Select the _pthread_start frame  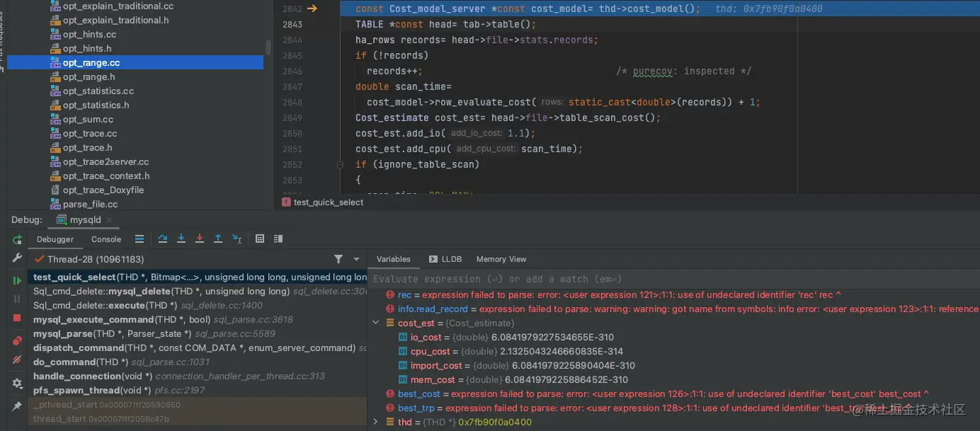[198, 405]
